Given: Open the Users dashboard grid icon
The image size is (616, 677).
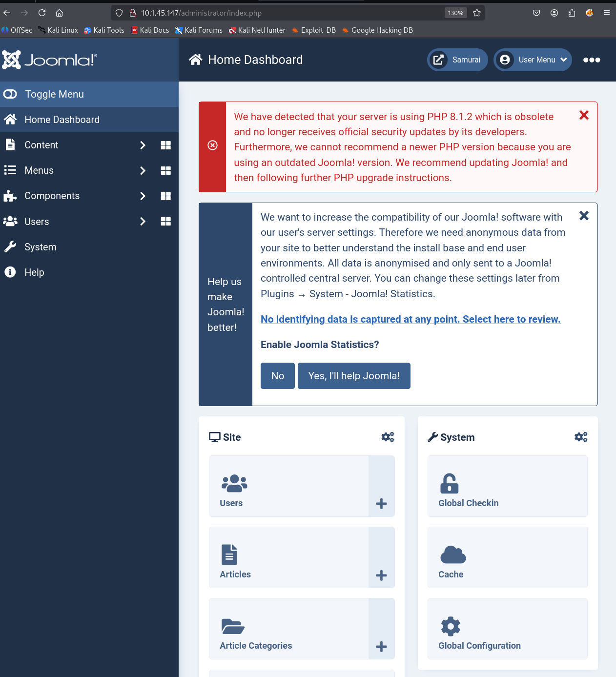Looking at the screenshot, I should [x=166, y=222].
